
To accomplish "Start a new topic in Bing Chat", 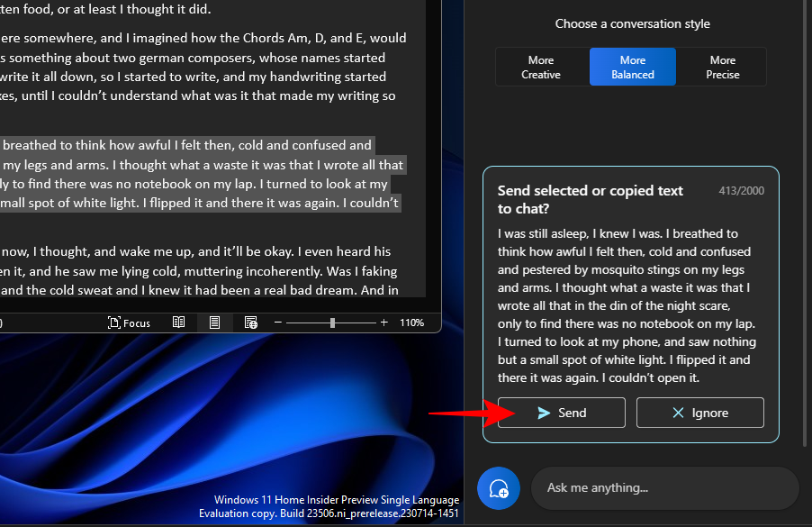I will click(498, 487).
